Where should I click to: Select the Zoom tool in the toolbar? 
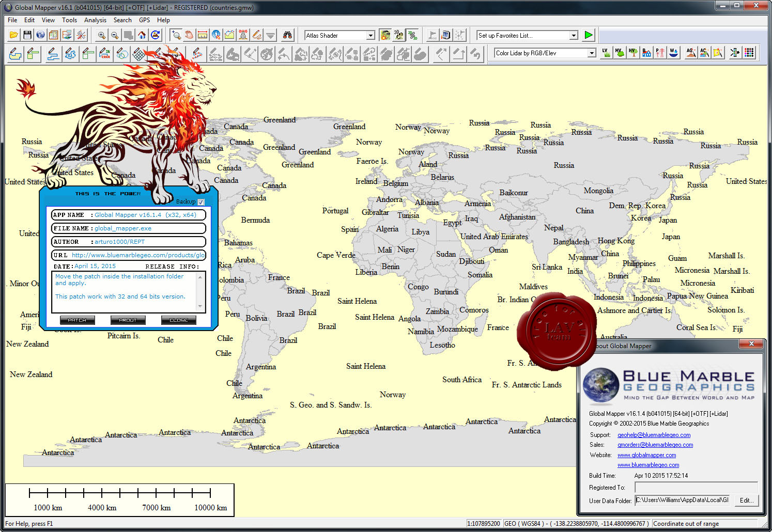pos(176,35)
